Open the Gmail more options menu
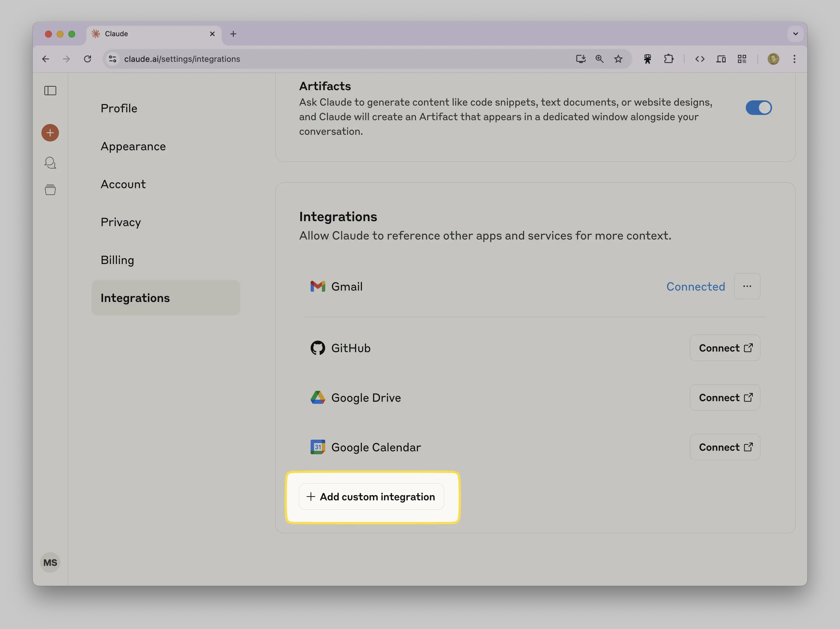 [x=747, y=286]
